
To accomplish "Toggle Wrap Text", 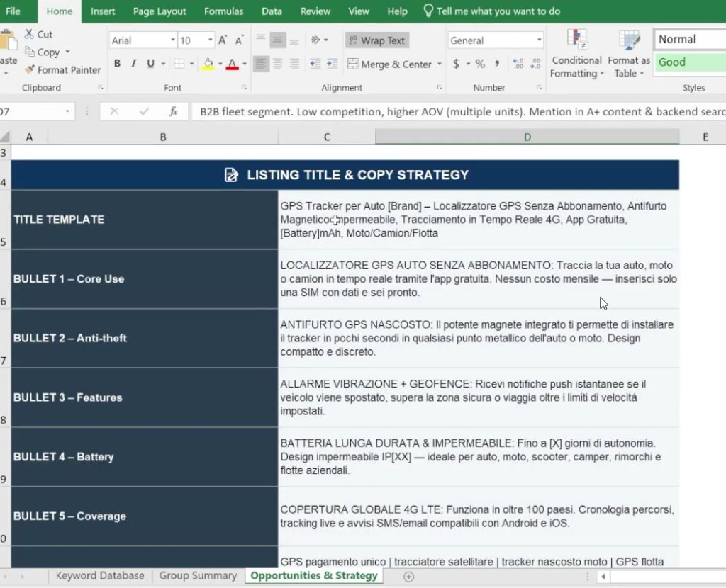I will click(x=376, y=40).
